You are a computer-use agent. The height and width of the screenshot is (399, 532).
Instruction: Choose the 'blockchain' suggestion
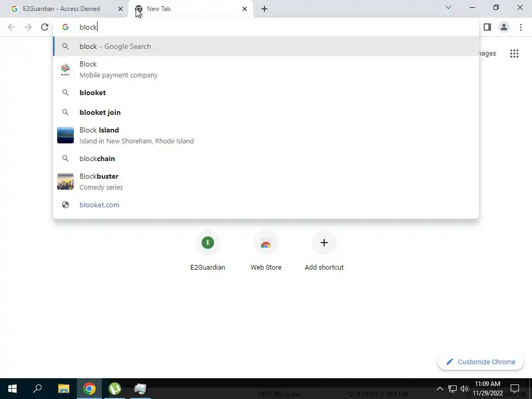click(266, 158)
